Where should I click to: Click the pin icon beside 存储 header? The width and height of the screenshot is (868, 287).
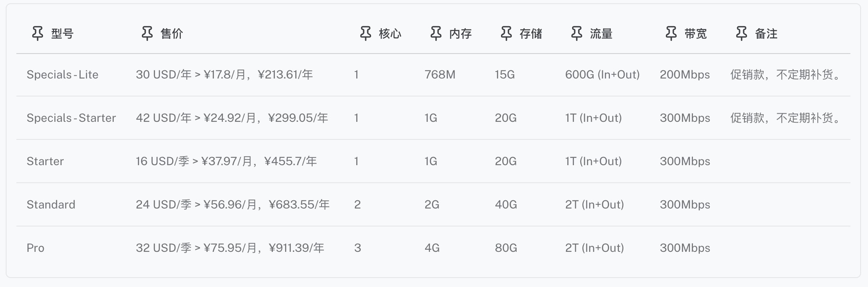click(506, 34)
